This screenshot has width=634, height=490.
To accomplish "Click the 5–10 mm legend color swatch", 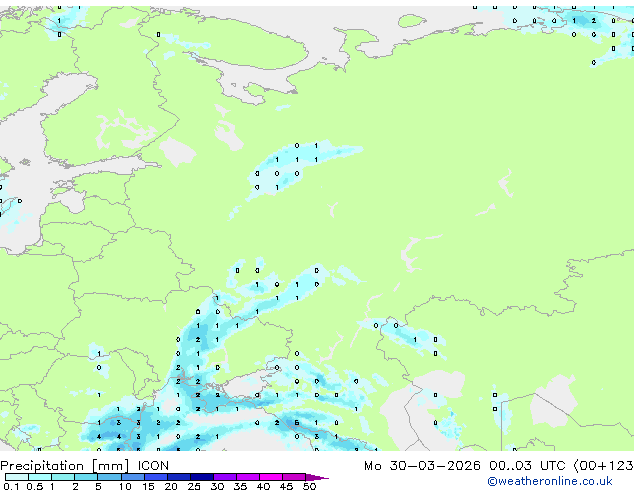I will click(x=109, y=477).
